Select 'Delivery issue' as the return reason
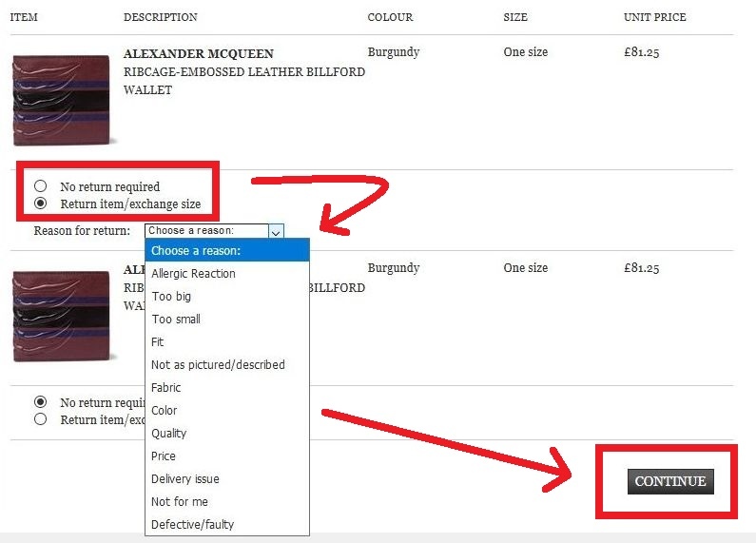This screenshot has width=756, height=543. (227, 479)
